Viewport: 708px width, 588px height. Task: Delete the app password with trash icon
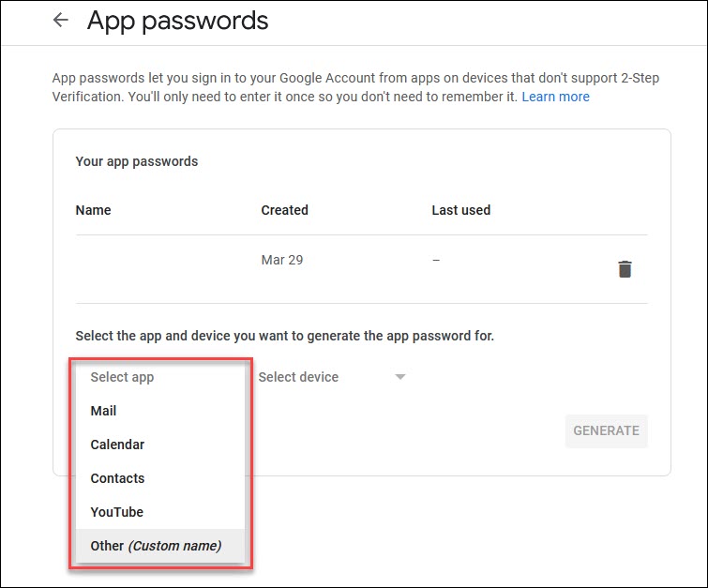pos(625,269)
